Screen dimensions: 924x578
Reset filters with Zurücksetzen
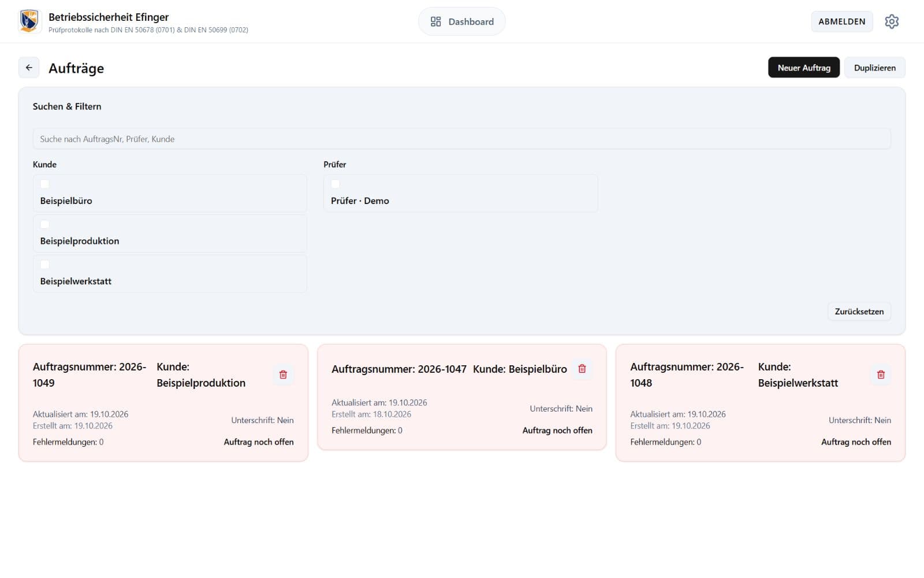tap(859, 312)
